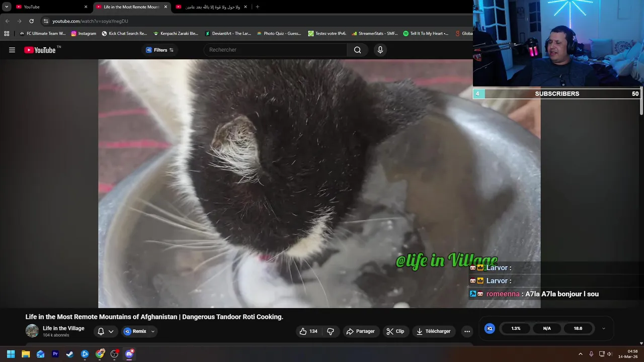Open Photo Quiz - Guess... bookmark
The height and width of the screenshot is (362, 644).
pos(279,34)
